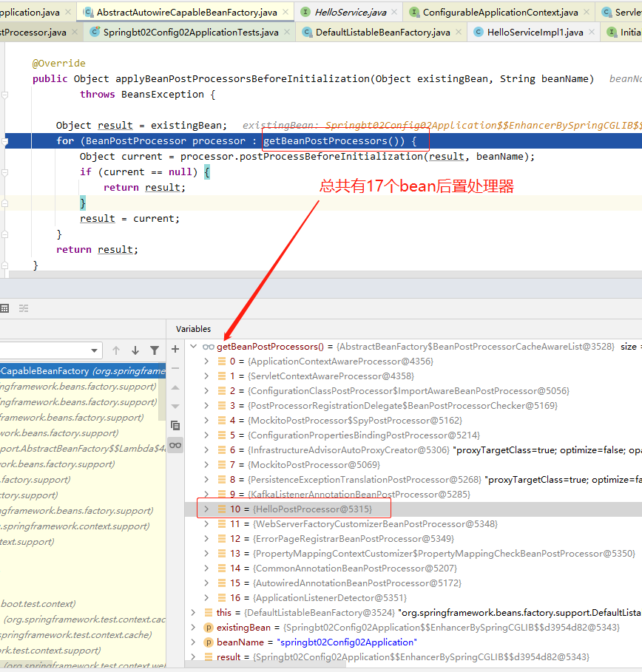
Task: Expand element 14 CommonAnnotationBeanPostProcessor
Action: tap(206, 569)
